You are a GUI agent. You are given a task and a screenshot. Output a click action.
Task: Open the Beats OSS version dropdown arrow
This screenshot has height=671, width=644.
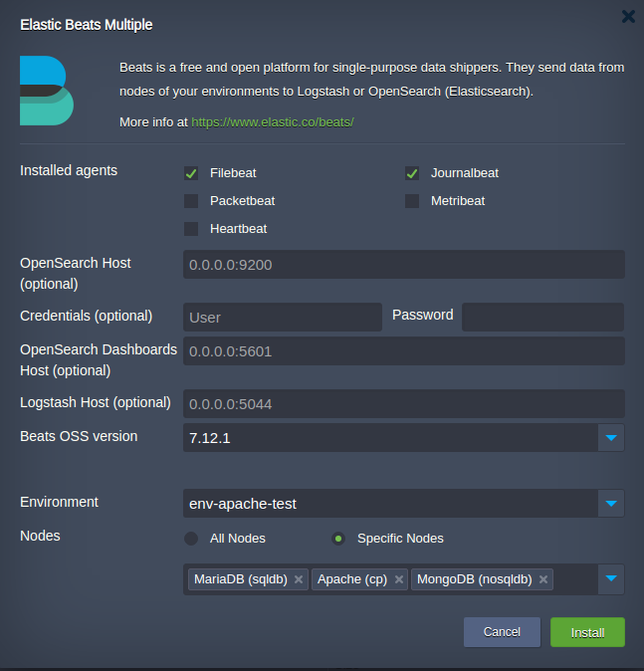(611, 438)
